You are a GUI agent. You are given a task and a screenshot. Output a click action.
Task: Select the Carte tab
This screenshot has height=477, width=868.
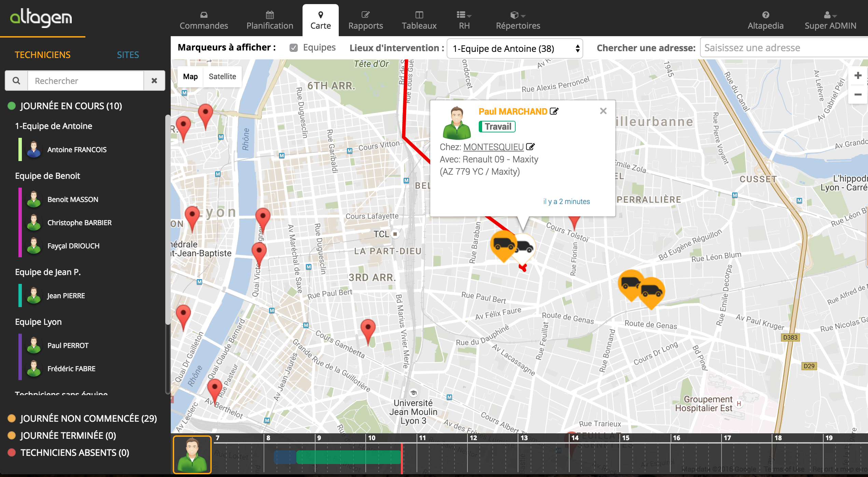pyautogui.click(x=320, y=20)
